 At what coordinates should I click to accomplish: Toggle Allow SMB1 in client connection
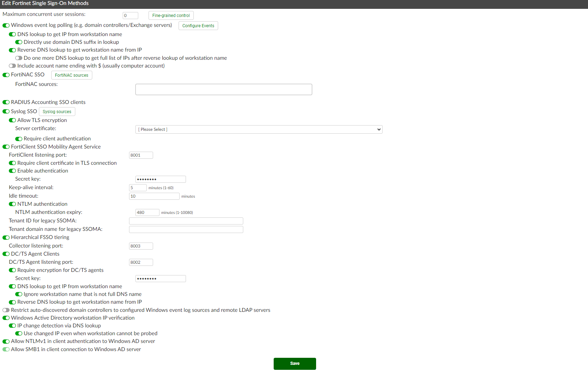pos(6,350)
